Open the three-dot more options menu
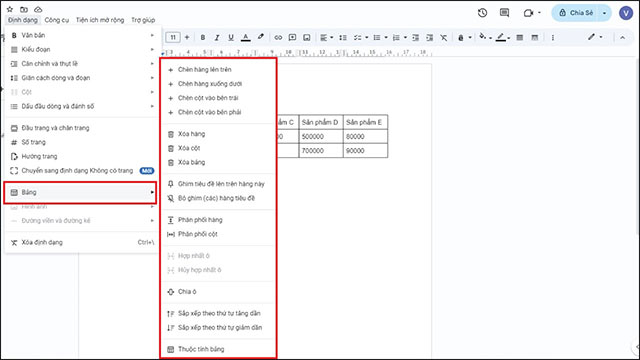640x360 pixels. 553,38
